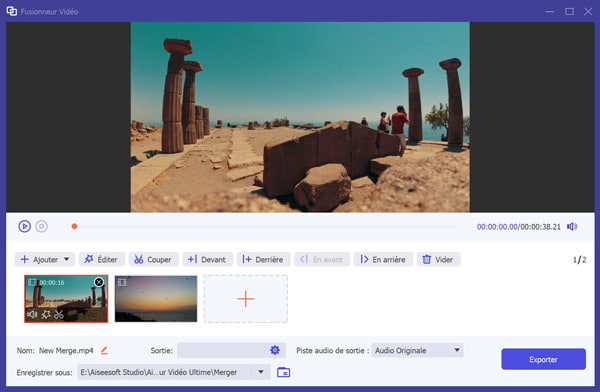Click the En avant button

(x=322, y=259)
